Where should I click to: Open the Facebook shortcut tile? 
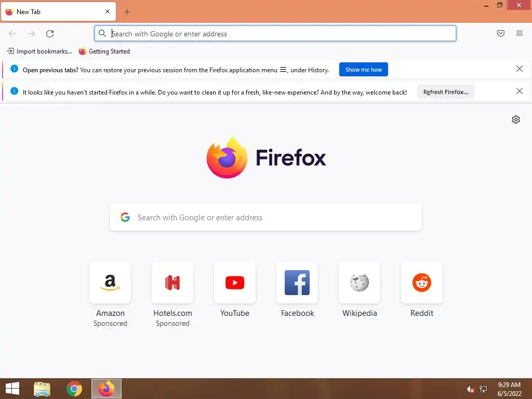point(297,283)
